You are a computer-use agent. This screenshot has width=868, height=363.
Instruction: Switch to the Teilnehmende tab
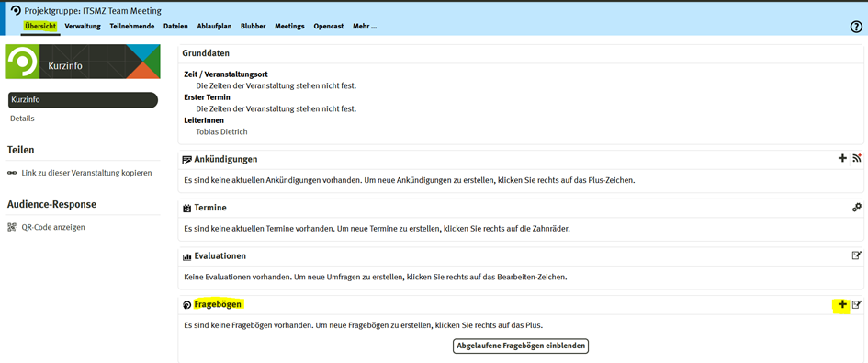tap(131, 26)
